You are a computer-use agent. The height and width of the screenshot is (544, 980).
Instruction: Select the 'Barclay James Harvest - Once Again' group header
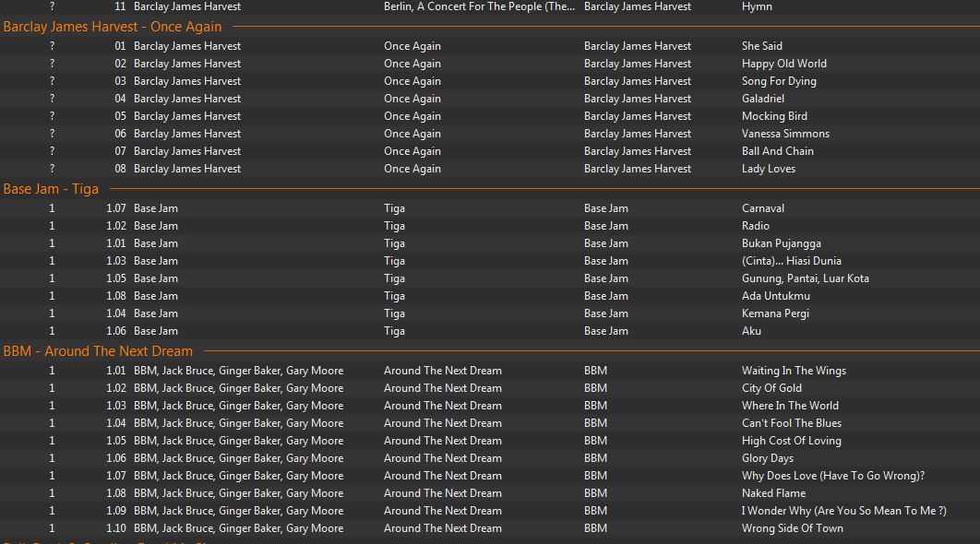[113, 27]
